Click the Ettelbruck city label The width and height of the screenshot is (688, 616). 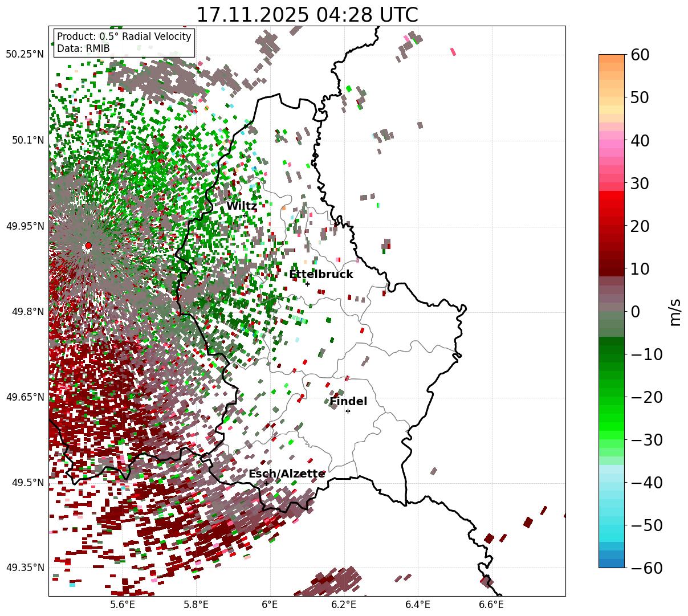pyautogui.click(x=321, y=274)
